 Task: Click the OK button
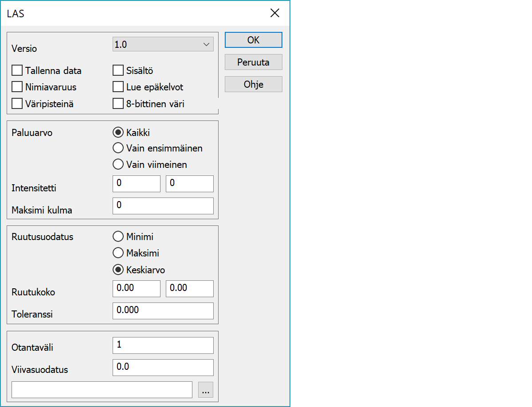[253, 40]
